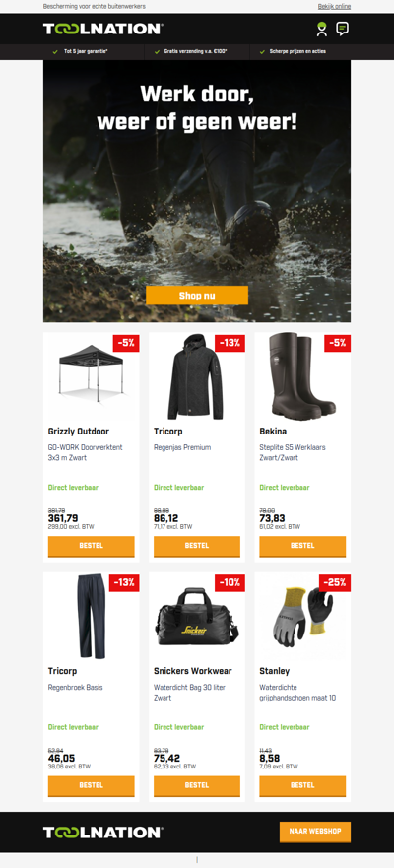Click the Toolnation logo in top header
This screenshot has width=394, height=868.
(102, 29)
